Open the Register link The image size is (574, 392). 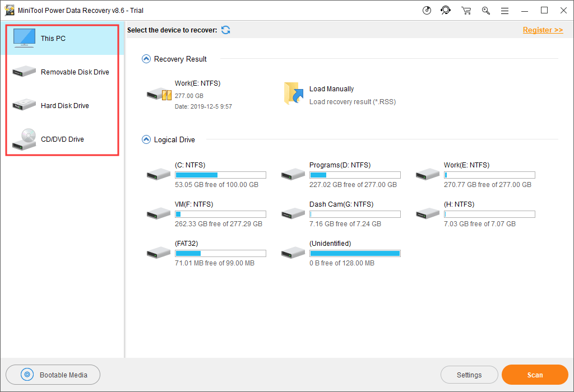click(x=543, y=30)
